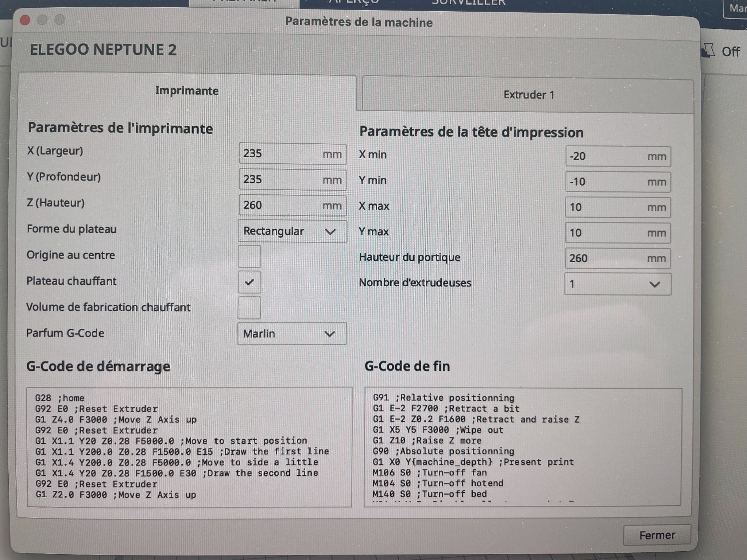The image size is (747, 560).
Task: Switch to the Extruder 1 tab
Action: pyautogui.click(x=528, y=95)
